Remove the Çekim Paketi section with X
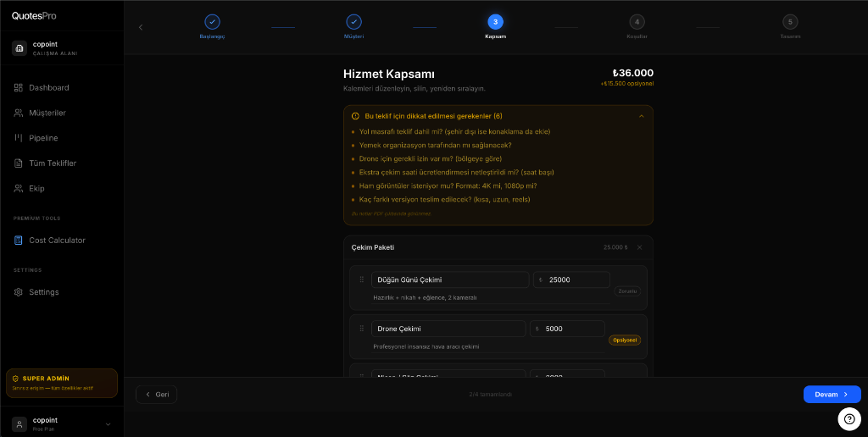 (x=639, y=247)
